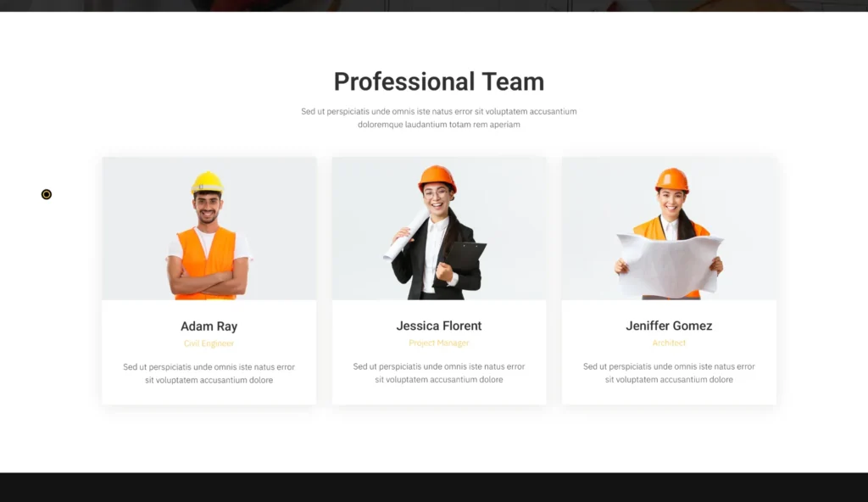This screenshot has height=502, width=868.
Task: Click the subtitle paragraph under Professional Team
Action: (438, 118)
